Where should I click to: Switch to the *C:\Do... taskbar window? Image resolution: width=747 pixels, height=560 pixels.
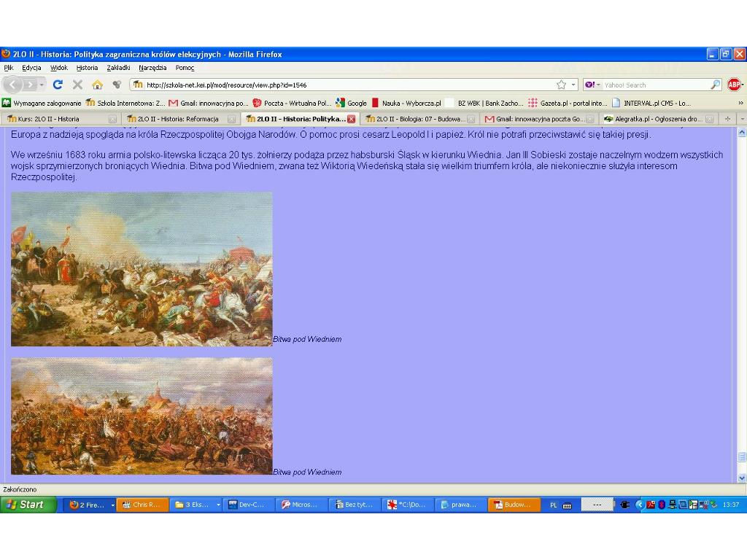(x=408, y=505)
